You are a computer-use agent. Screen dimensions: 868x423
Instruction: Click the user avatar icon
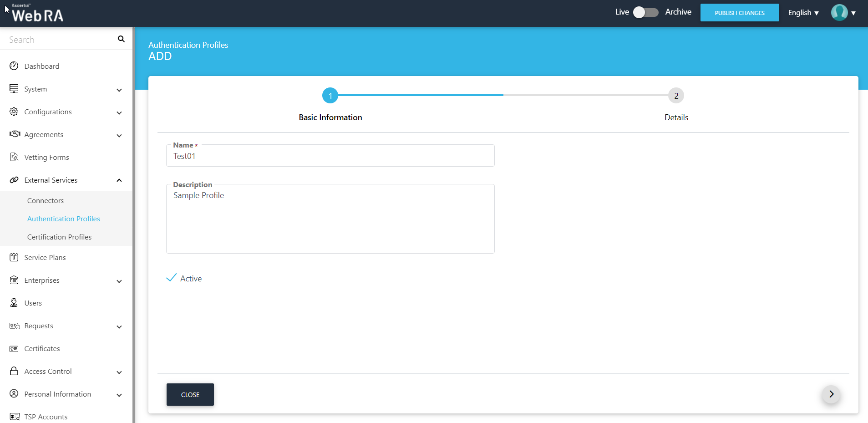(839, 13)
